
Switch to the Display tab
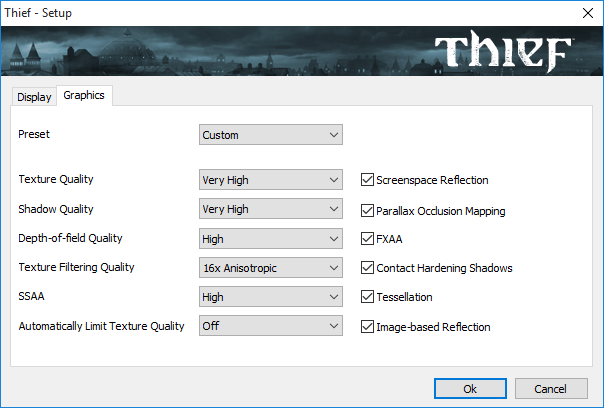34,97
